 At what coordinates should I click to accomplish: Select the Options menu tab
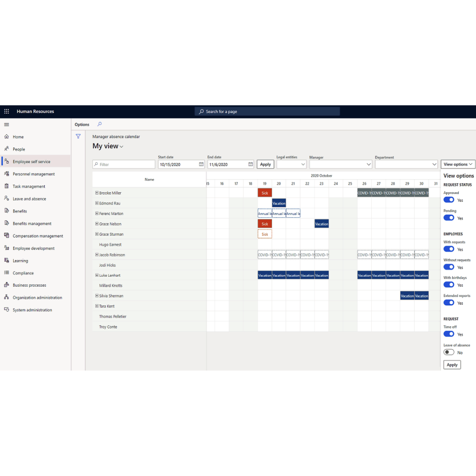coord(82,124)
